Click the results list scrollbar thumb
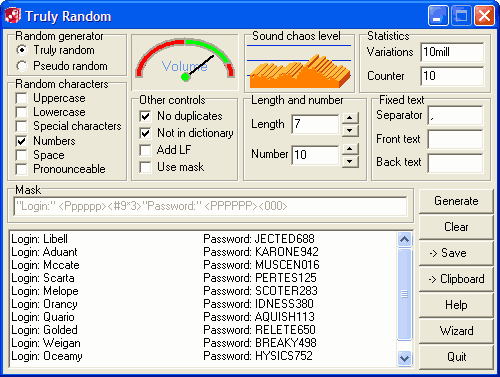 pyautogui.click(x=404, y=294)
